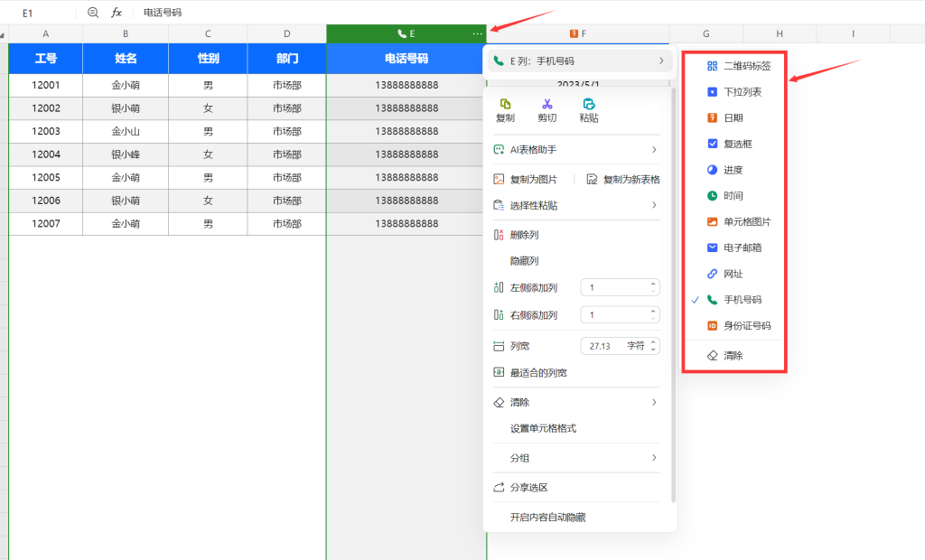Select the cell image column type
925x560 pixels.
click(746, 221)
